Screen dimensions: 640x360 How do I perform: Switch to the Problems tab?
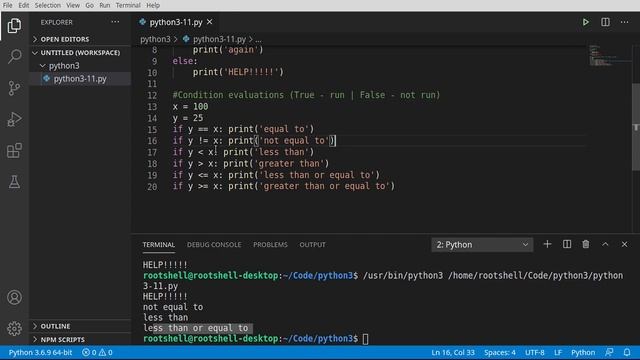click(270, 244)
